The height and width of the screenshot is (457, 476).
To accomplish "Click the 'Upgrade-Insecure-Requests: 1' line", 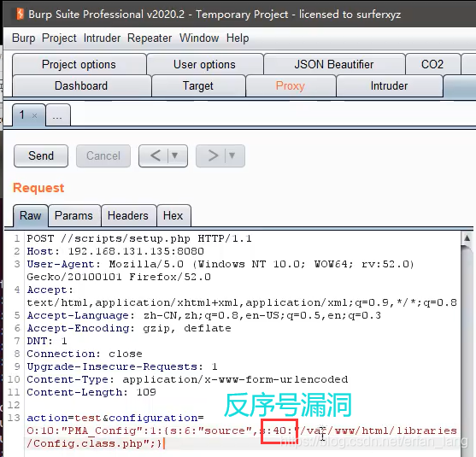I will (x=122, y=366).
